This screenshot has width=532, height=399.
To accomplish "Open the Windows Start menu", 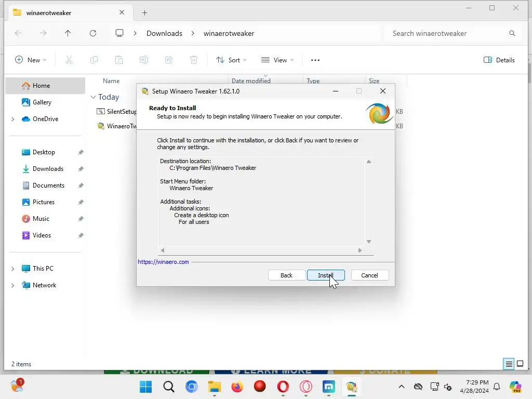I will click(146, 387).
